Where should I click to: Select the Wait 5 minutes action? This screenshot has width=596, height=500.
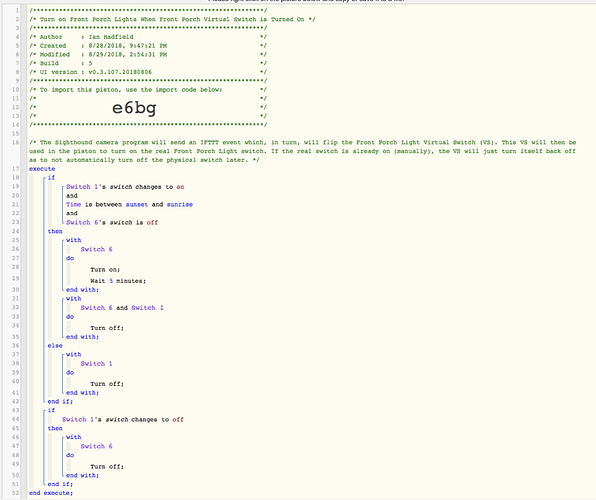tap(118, 281)
